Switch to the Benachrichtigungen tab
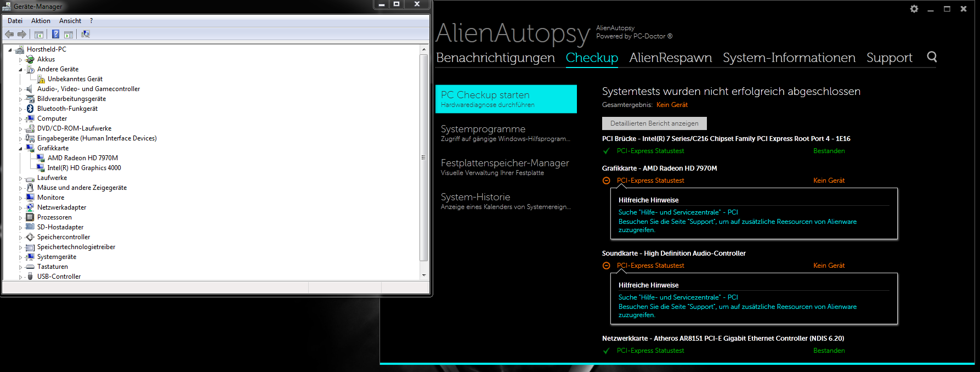This screenshot has width=980, height=372. (x=495, y=58)
